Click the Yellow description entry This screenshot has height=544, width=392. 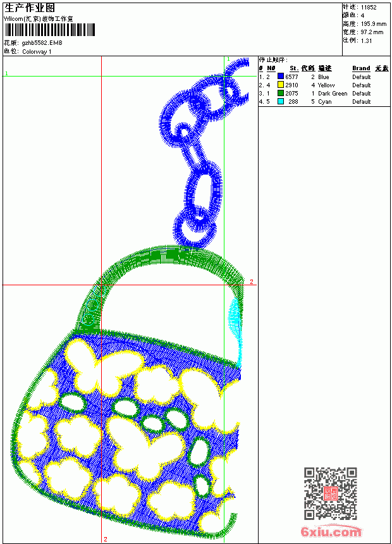pyautogui.click(x=326, y=85)
